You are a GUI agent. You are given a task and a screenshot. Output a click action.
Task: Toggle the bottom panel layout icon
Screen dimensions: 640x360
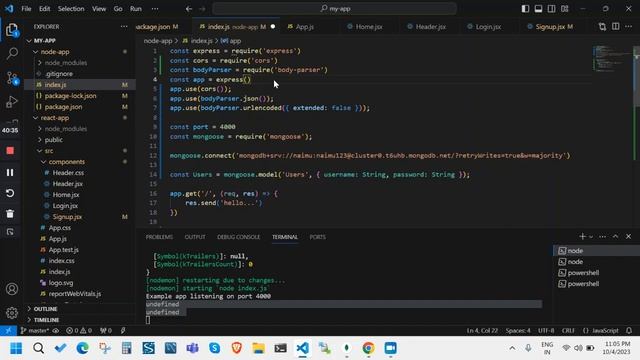[538, 9]
